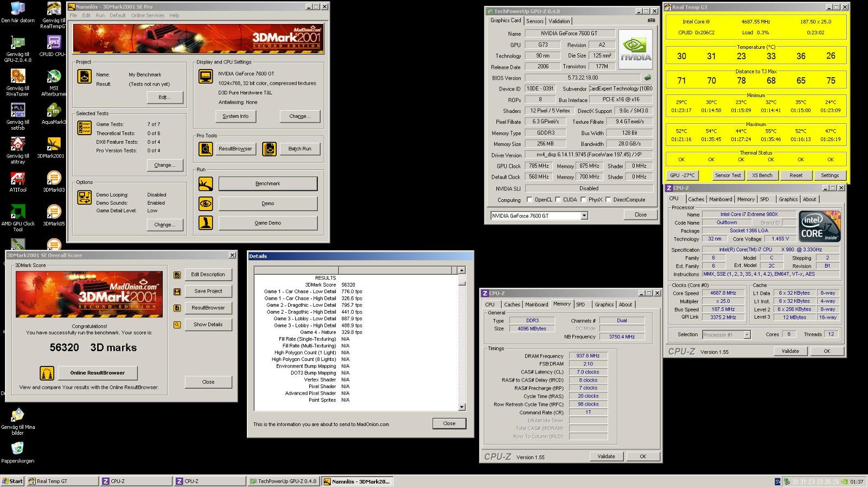Click the Details list scroll-up arrow
This screenshot has height=488, width=868.
coord(462,270)
